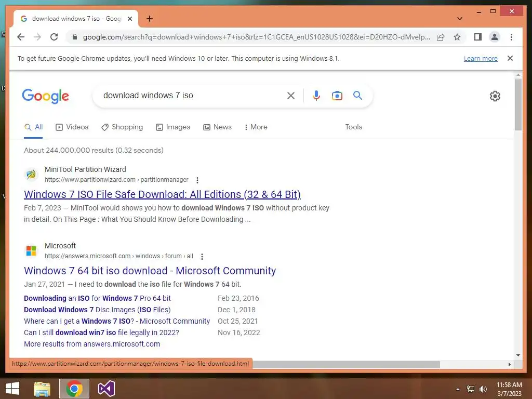
Task: Switch to News results tab
Action: (218, 127)
